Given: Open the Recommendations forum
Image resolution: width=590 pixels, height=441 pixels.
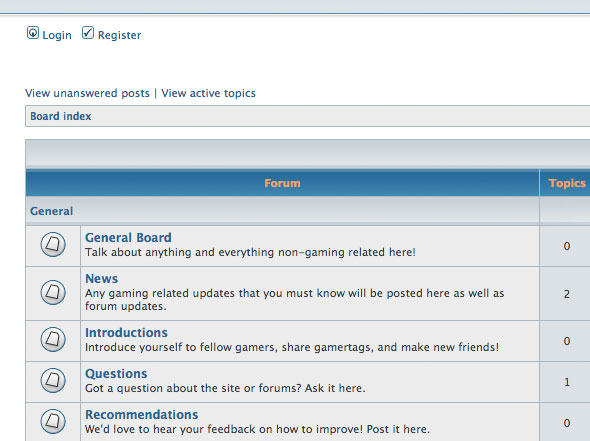Looking at the screenshot, I should (x=141, y=415).
